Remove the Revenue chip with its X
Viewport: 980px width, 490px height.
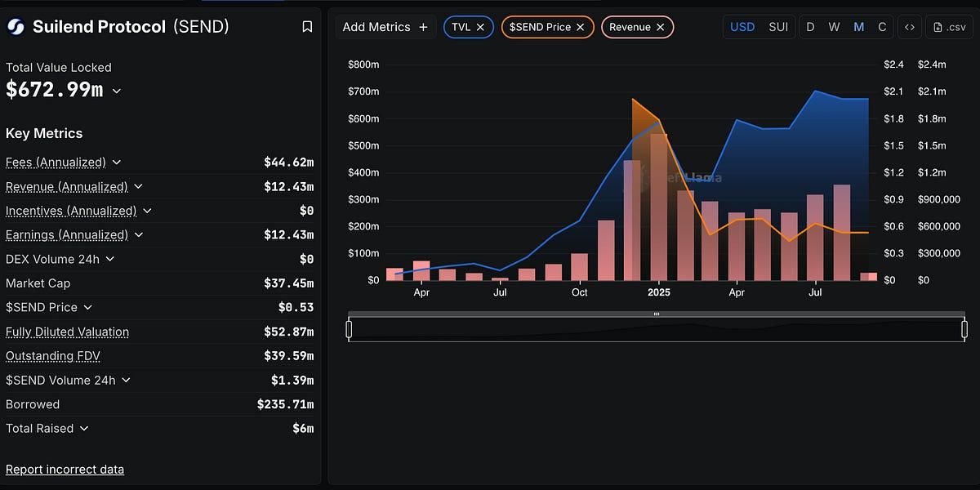[660, 27]
